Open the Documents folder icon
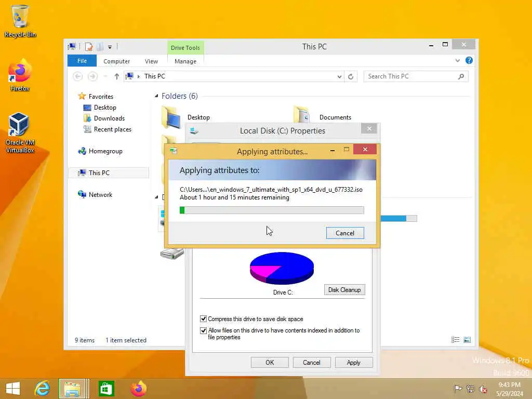532x399 pixels. (x=302, y=115)
